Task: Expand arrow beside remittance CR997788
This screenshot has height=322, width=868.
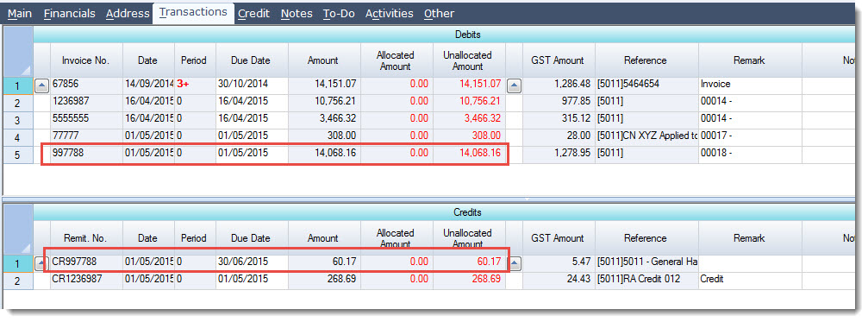Action: pyautogui.click(x=42, y=263)
